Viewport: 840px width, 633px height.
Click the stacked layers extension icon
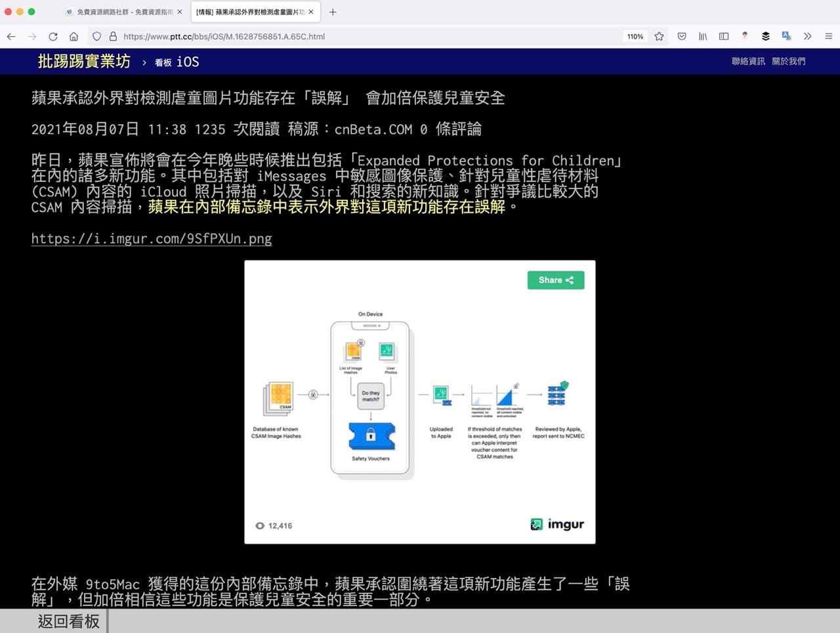765,36
